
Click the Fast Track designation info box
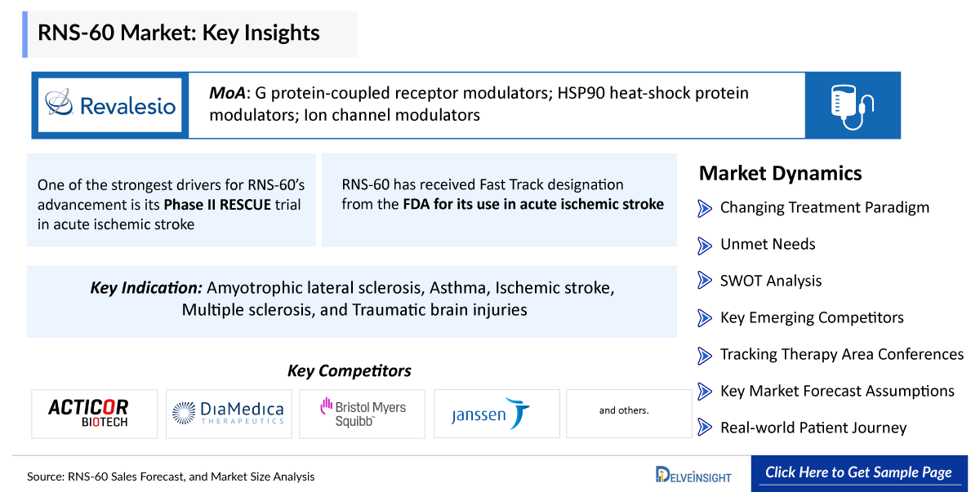click(499, 200)
